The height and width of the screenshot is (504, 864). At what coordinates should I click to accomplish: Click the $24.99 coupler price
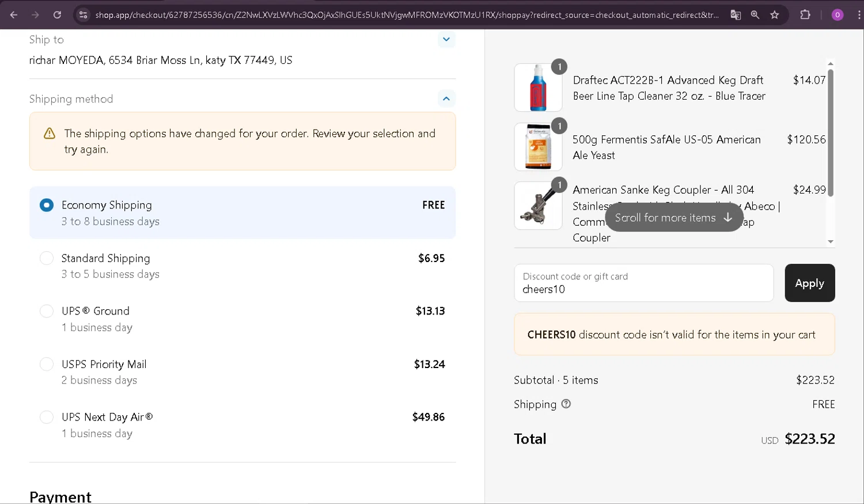click(809, 190)
